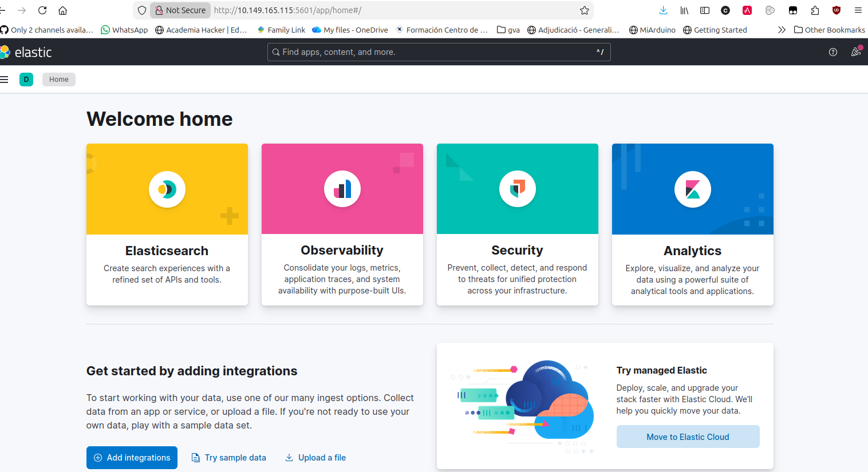Toggle the browser sidebar icon

coord(705,10)
